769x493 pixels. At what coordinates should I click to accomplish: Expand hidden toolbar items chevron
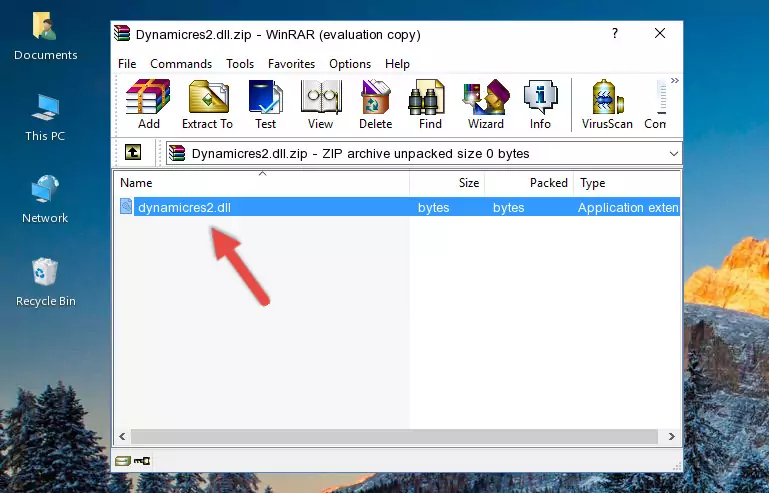point(675,80)
